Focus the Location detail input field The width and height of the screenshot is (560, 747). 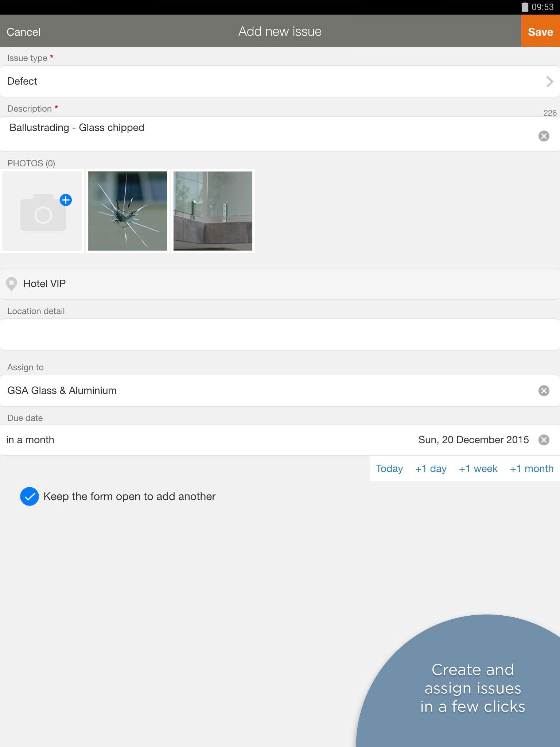(280, 334)
